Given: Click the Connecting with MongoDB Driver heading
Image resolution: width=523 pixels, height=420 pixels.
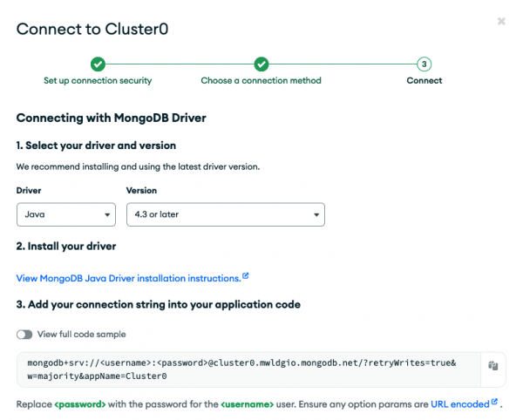Looking at the screenshot, I should click(x=111, y=118).
